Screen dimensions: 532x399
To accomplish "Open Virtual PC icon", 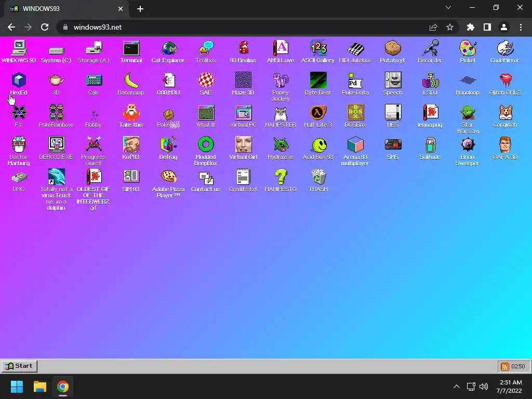I will tap(243, 116).
